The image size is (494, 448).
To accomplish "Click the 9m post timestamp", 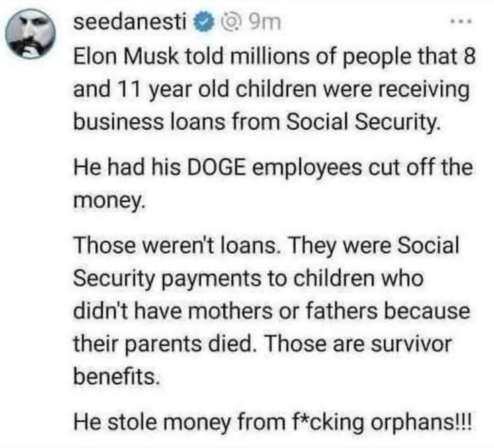I will 264,23.
